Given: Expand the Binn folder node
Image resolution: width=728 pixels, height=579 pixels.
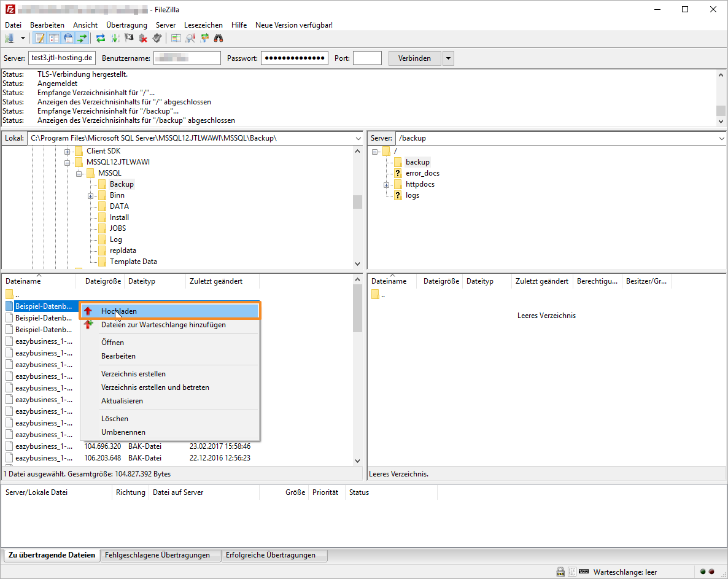Looking at the screenshot, I should click(90, 196).
